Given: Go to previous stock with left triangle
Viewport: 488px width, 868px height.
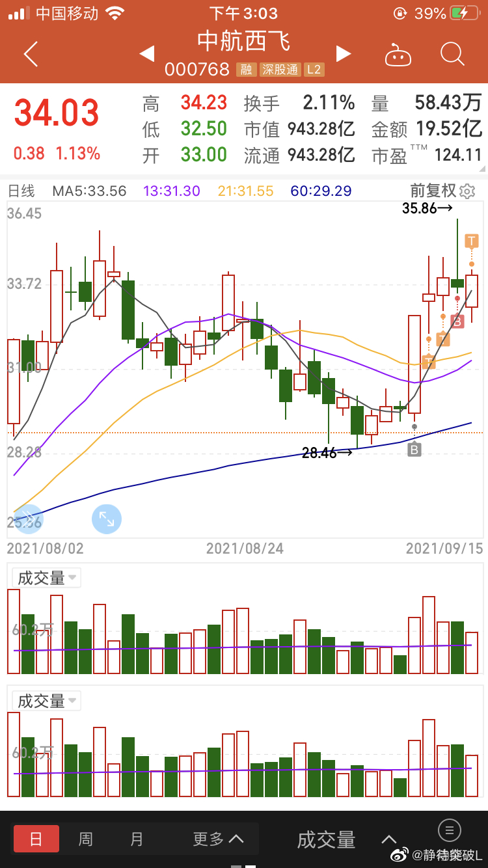Looking at the screenshot, I should point(147,53).
